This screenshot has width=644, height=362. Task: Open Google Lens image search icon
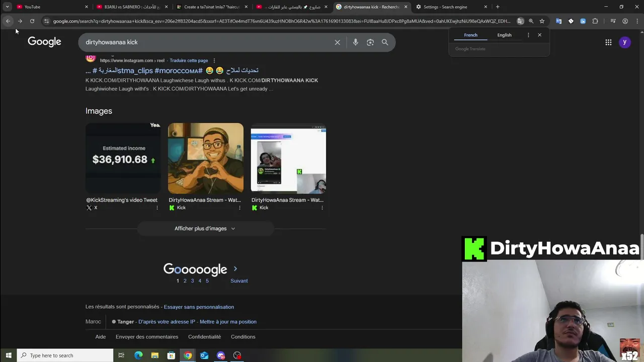[370, 42]
